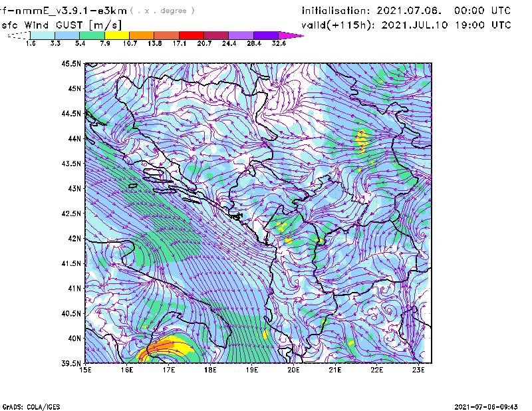This screenshot has height=411, width=532.
Task: Click the 'valid(+115h):' label
Action: (x=338, y=25)
